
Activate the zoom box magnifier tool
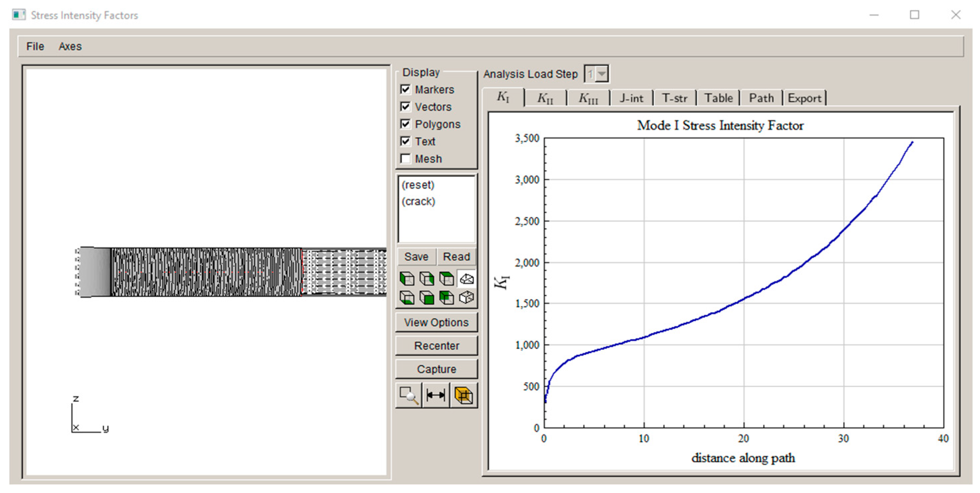(x=409, y=396)
